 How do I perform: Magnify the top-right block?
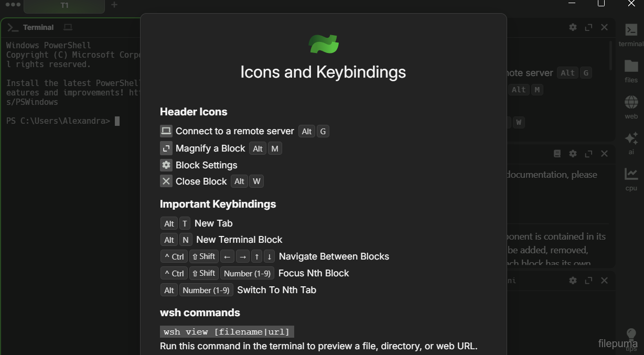point(588,27)
